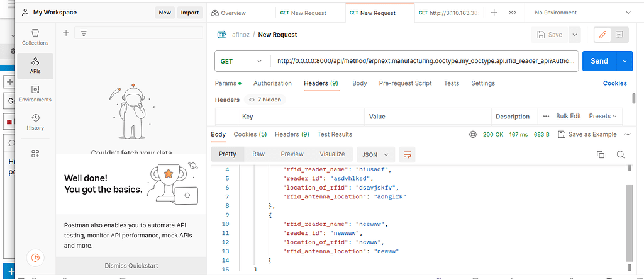
Task: Click the copy response icon
Action: pyautogui.click(x=601, y=154)
